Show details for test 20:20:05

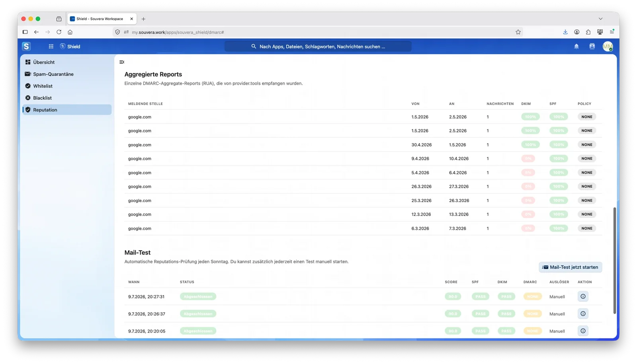[x=583, y=331]
